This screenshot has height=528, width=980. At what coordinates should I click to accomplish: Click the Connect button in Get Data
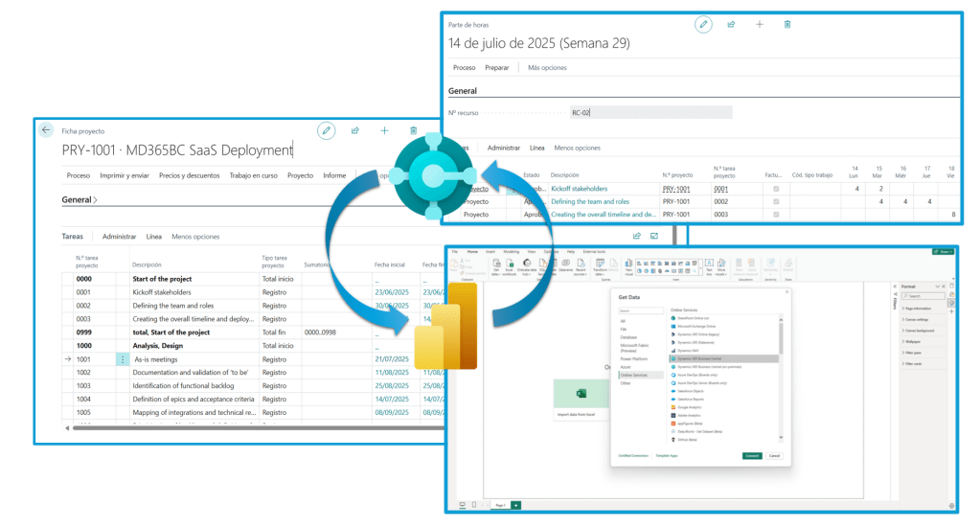point(753,455)
